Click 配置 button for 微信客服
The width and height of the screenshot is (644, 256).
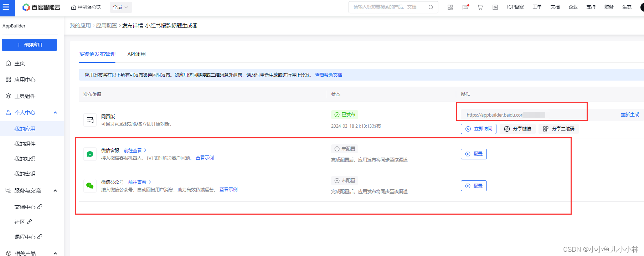pos(474,154)
